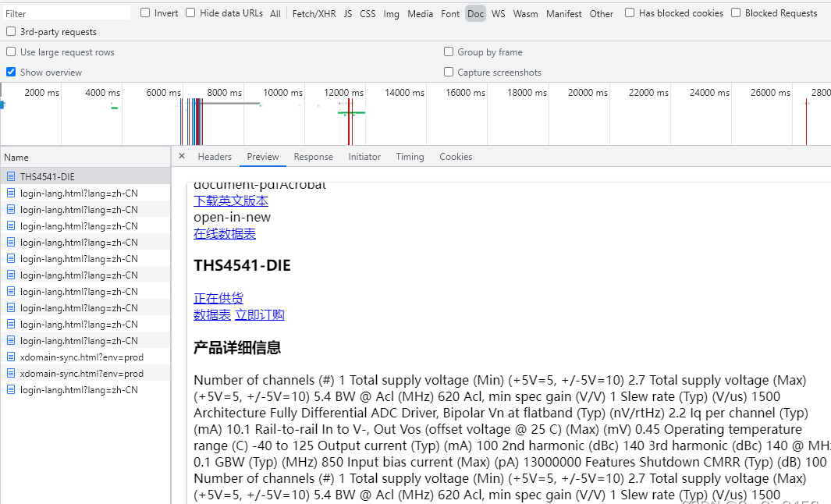Open the 在线数据表 link
831x504 pixels.
coord(225,234)
